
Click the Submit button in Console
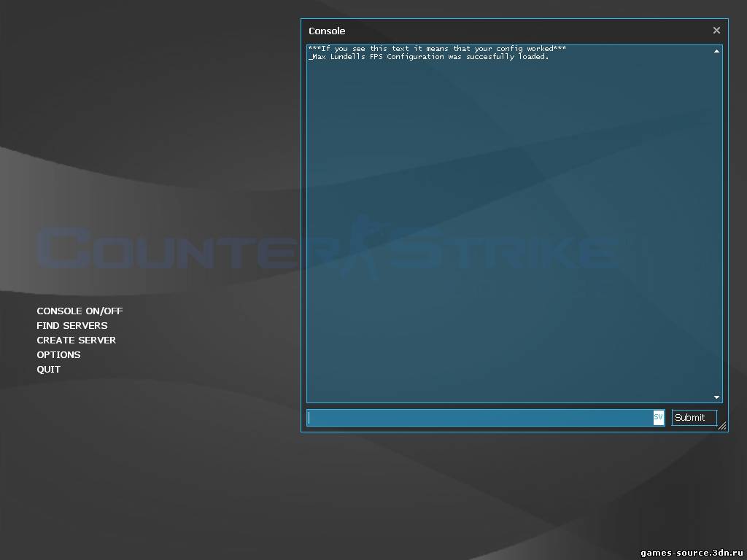tap(694, 418)
